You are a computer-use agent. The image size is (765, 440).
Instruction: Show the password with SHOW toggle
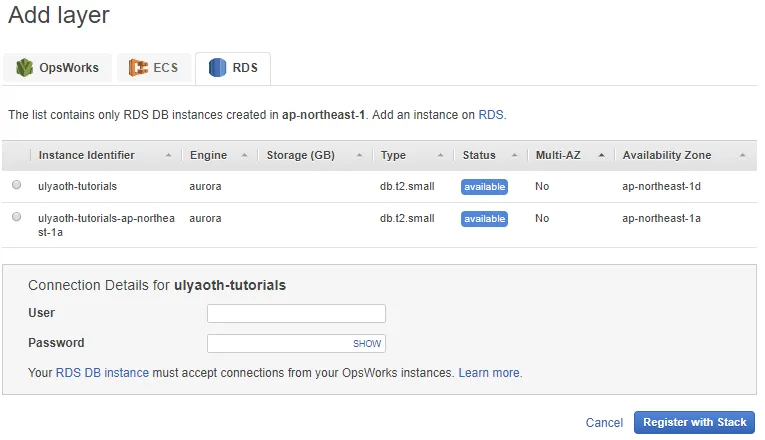coord(367,344)
